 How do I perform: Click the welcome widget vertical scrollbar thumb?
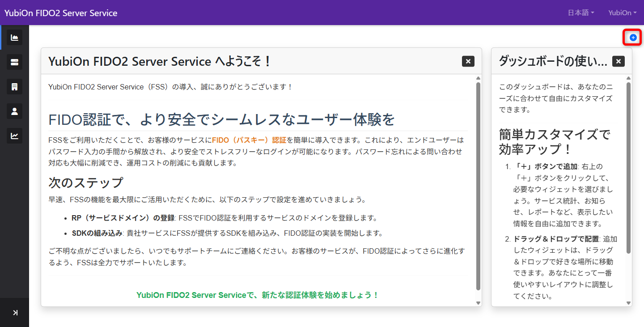(478, 187)
